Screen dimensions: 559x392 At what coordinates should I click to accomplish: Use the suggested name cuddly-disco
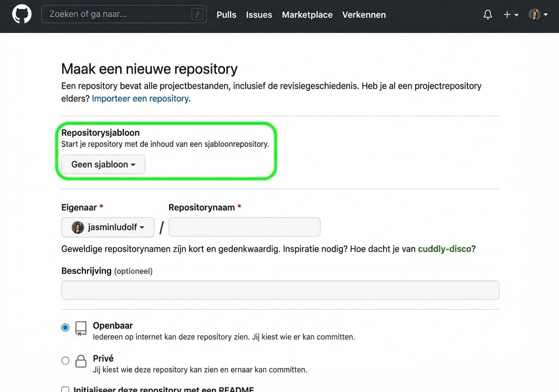pos(444,249)
